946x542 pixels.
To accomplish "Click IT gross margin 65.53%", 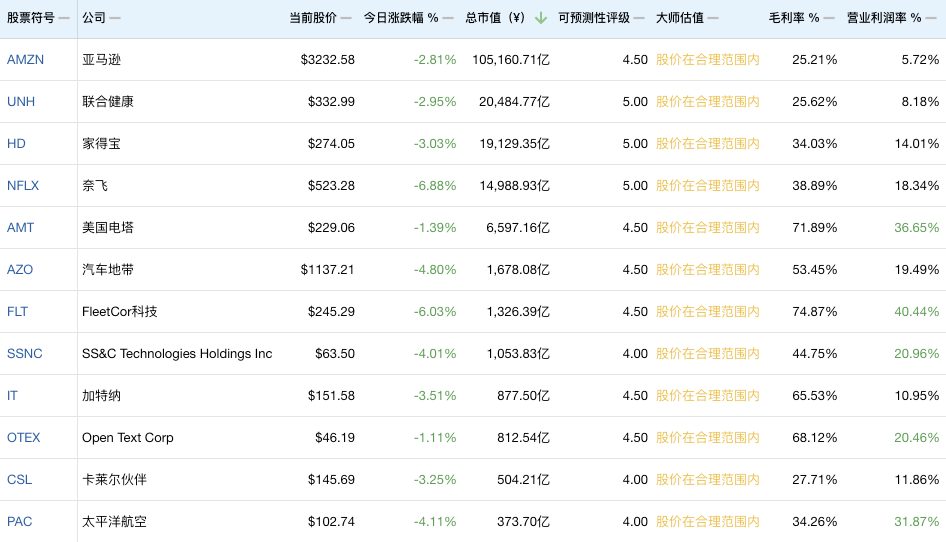I will (815, 395).
